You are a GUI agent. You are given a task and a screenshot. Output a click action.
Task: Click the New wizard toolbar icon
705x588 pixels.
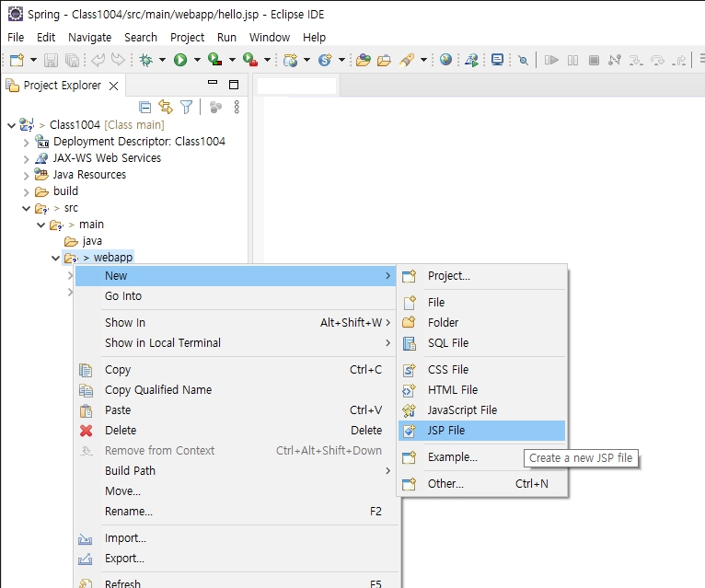click(x=17, y=60)
